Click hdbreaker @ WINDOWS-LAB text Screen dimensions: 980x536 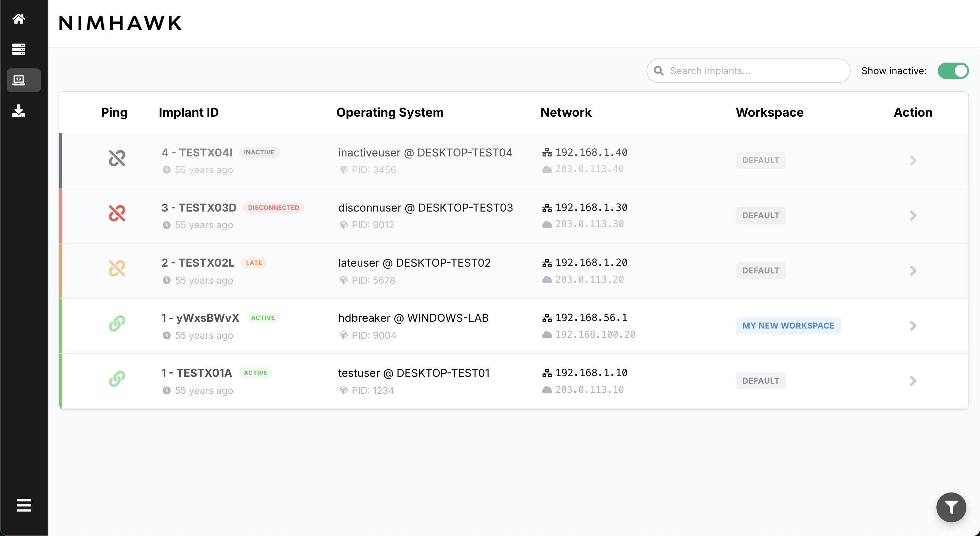[413, 318]
